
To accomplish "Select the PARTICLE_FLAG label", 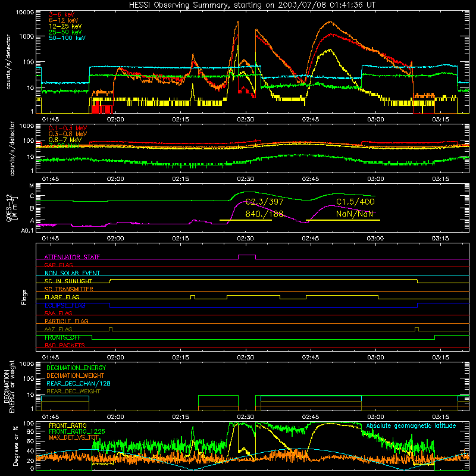I will coord(67,321).
